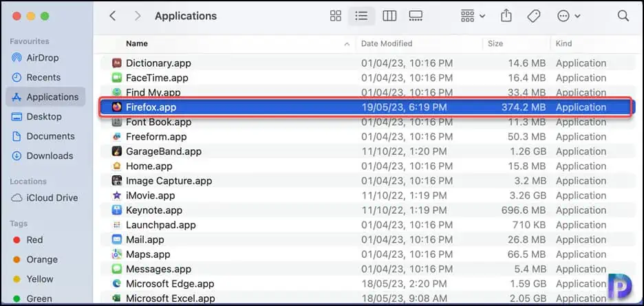Click the Firefox.app icon

pos(117,107)
